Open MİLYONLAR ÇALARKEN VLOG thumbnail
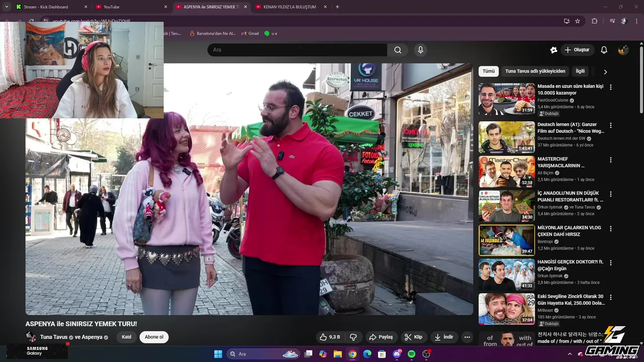This screenshot has height=362, width=644. [507, 240]
